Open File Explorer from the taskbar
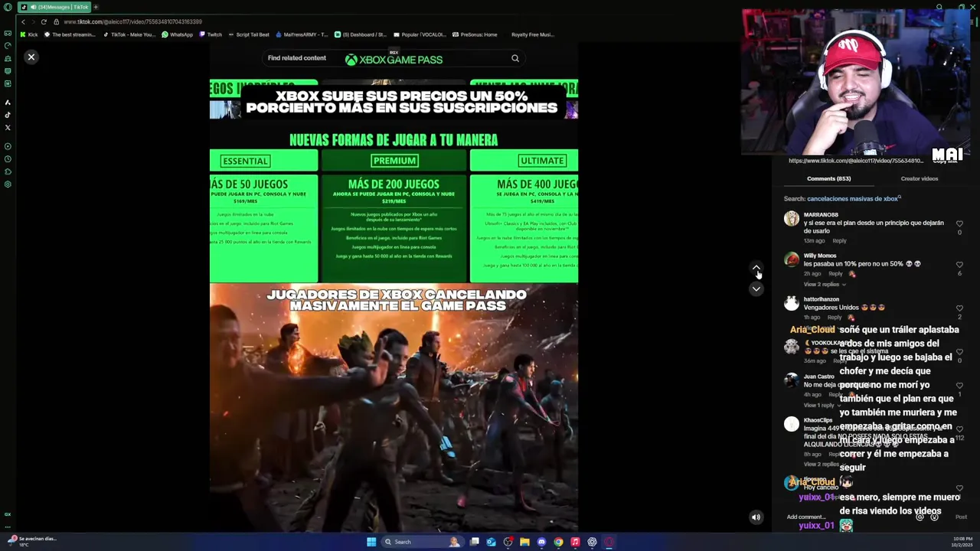980x551 pixels. 524,542
